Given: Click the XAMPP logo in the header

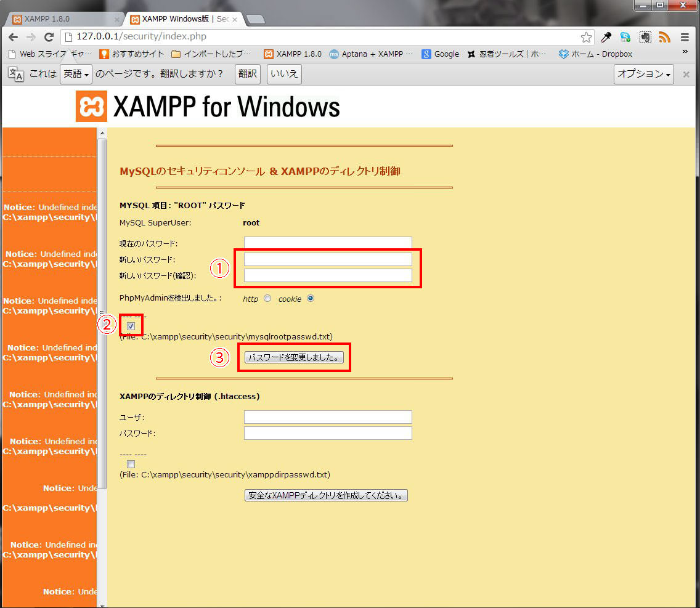Looking at the screenshot, I should [91, 106].
